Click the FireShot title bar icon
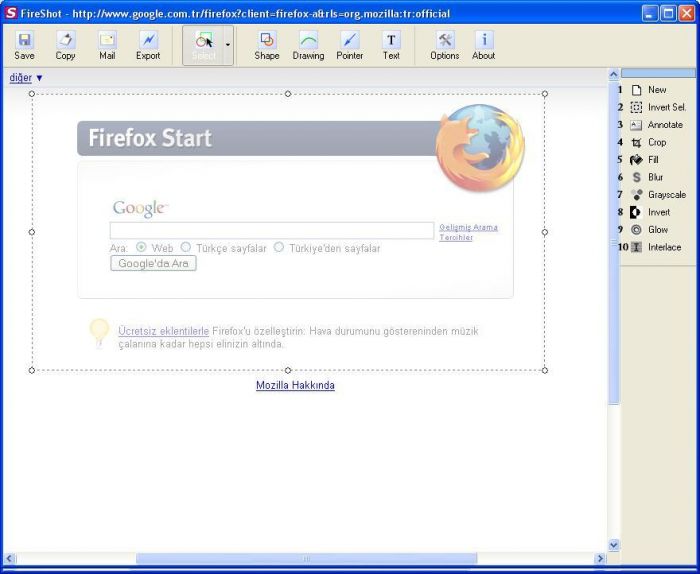 [x=11, y=13]
